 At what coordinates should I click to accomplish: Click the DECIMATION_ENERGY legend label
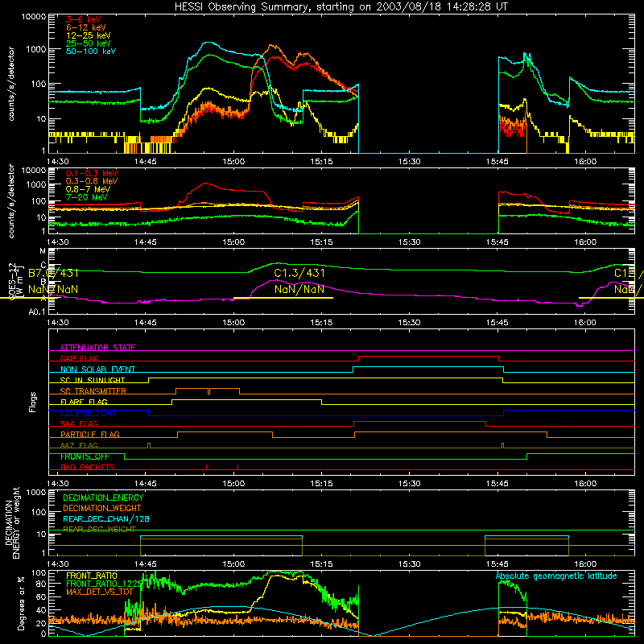tap(103, 497)
